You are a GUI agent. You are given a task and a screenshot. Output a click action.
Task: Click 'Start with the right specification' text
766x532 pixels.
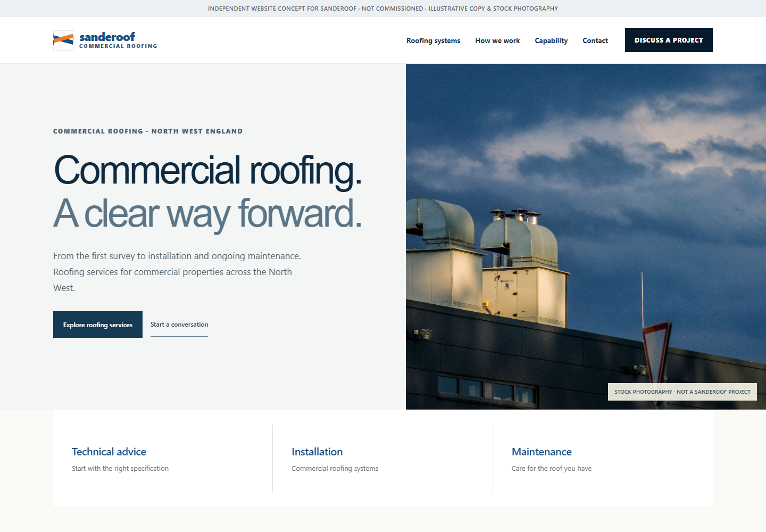120,469
